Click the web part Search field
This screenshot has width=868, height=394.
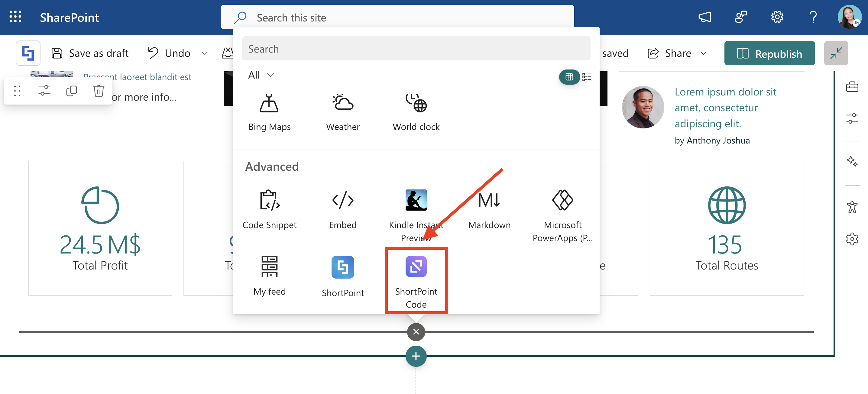tap(416, 49)
